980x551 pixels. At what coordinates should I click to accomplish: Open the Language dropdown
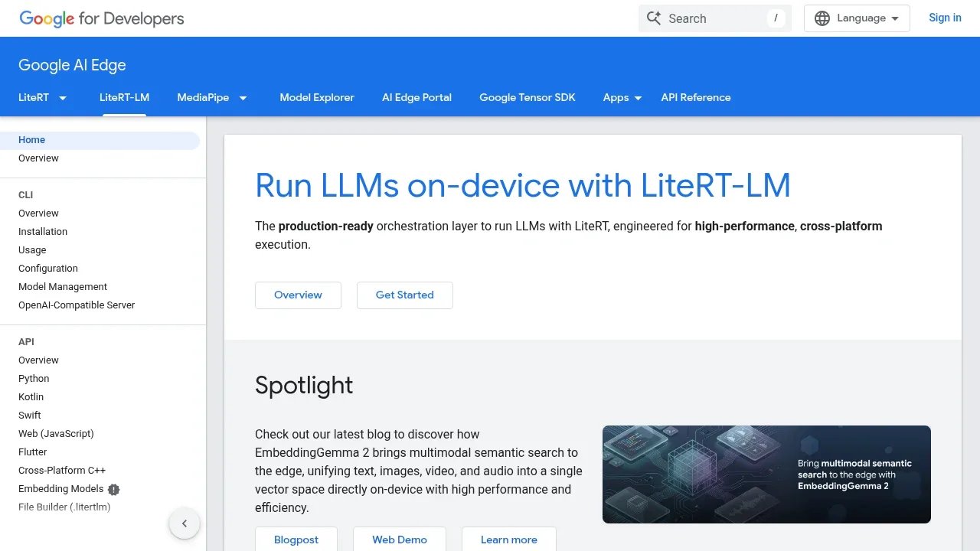pos(857,18)
